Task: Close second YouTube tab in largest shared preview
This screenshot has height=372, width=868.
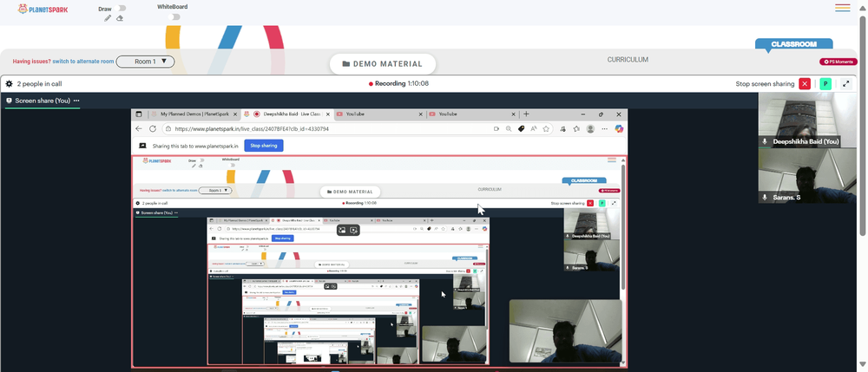Action: point(514,114)
